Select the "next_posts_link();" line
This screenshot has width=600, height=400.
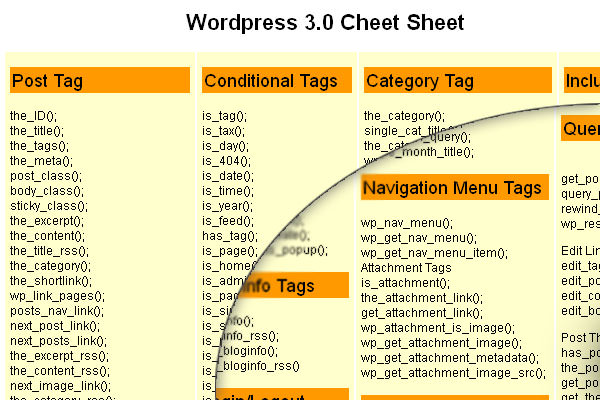(58, 341)
